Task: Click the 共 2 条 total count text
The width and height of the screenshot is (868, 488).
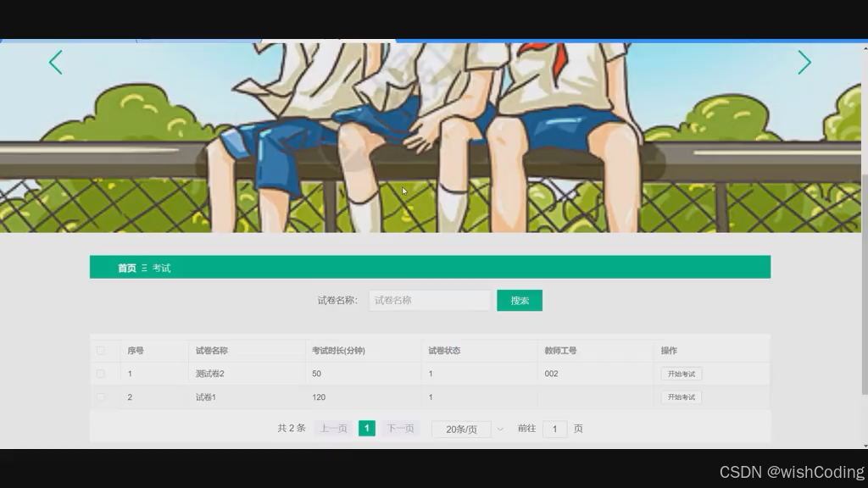Action: (x=292, y=428)
